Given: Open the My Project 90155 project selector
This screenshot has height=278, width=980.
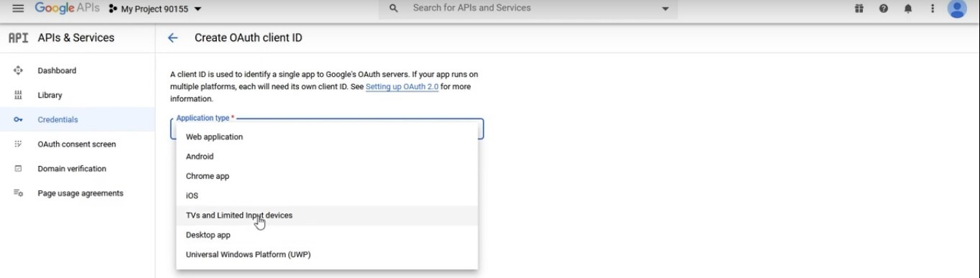Looking at the screenshot, I should point(154,9).
